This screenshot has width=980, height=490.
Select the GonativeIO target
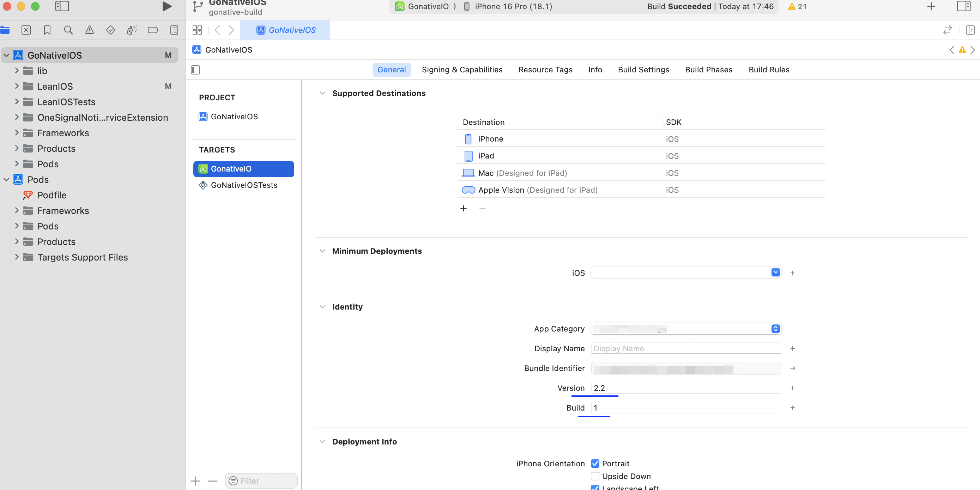point(243,169)
